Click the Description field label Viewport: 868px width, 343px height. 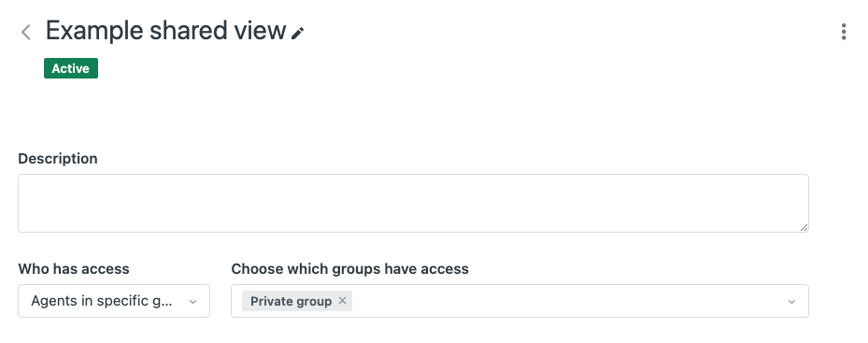point(58,159)
